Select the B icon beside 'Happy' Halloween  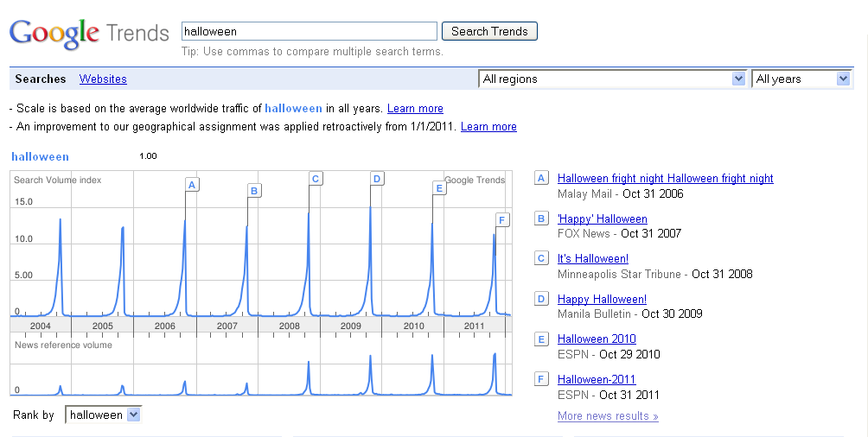point(541,218)
